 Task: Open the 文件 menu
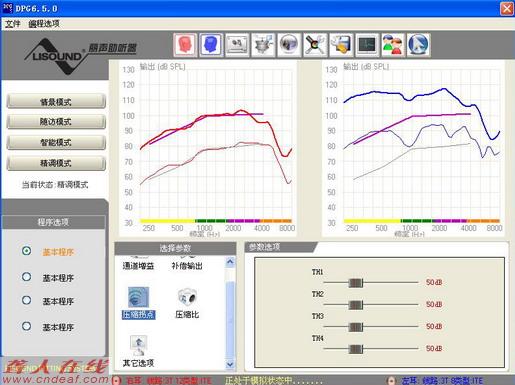coord(12,24)
